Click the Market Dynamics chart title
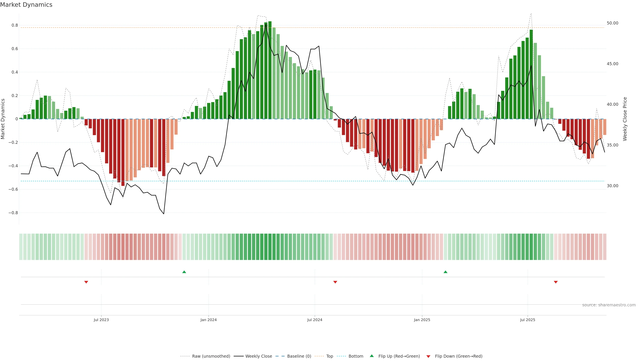644x362 pixels. coord(26,5)
